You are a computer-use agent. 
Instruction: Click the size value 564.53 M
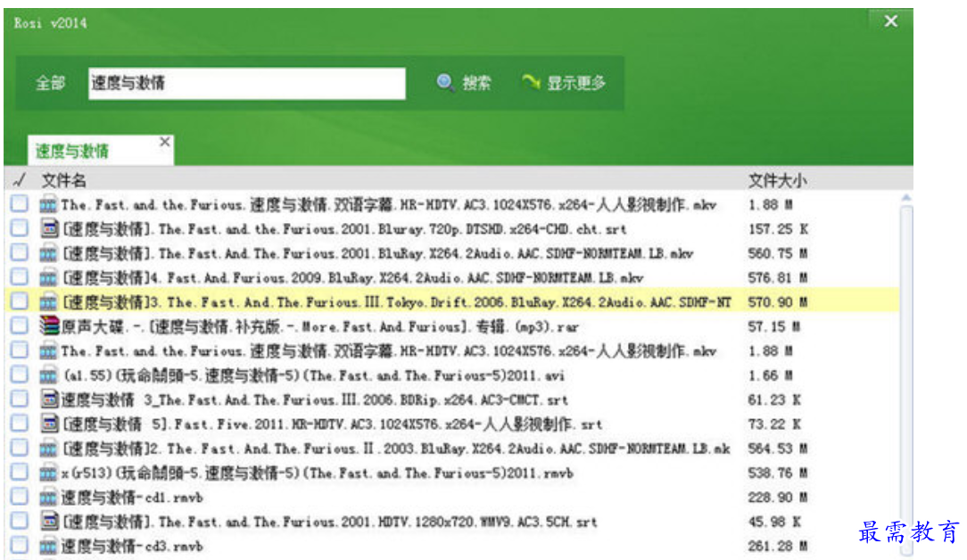778,449
